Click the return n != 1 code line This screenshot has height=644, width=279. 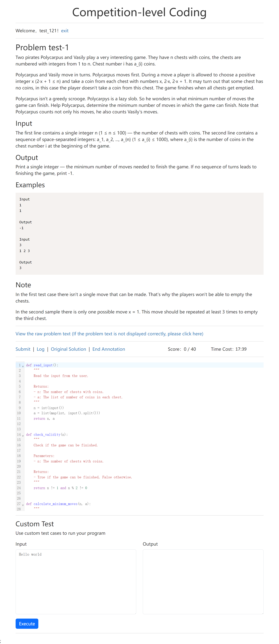pyautogui.click(x=60, y=488)
